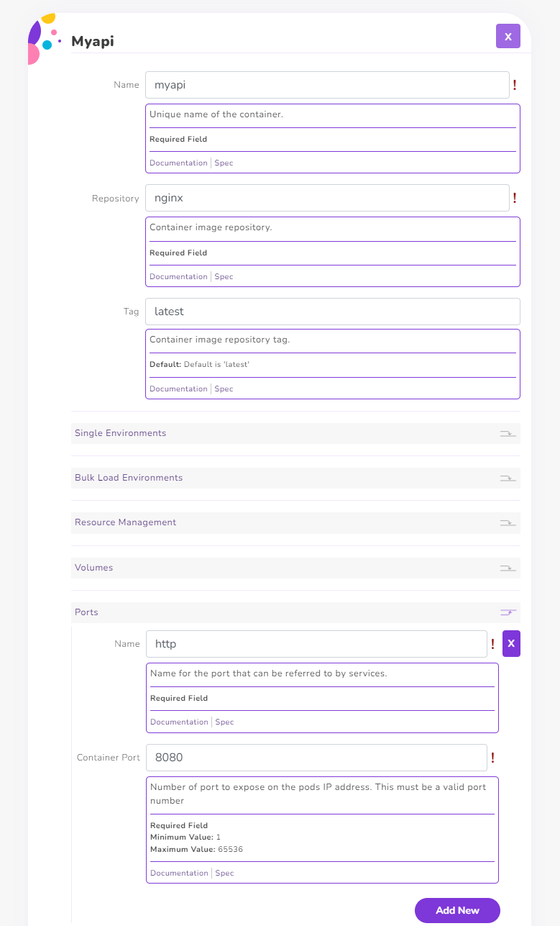
Task: Open Documentation link under container Name
Action: pos(178,163)
